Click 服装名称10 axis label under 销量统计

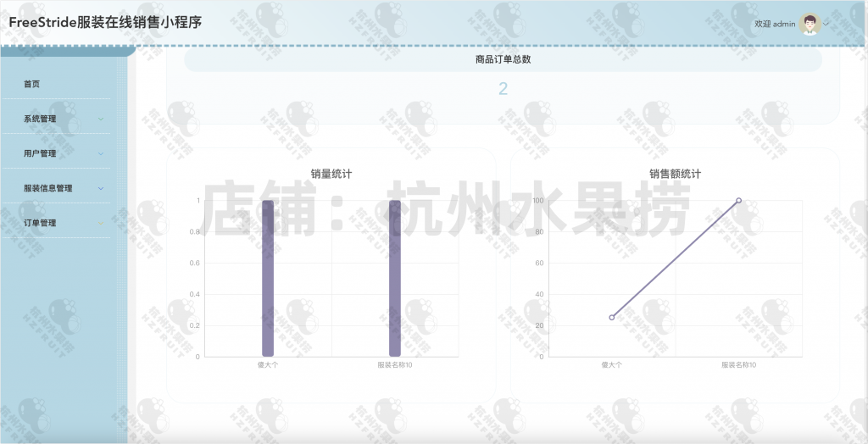click(x=395, y=365)
